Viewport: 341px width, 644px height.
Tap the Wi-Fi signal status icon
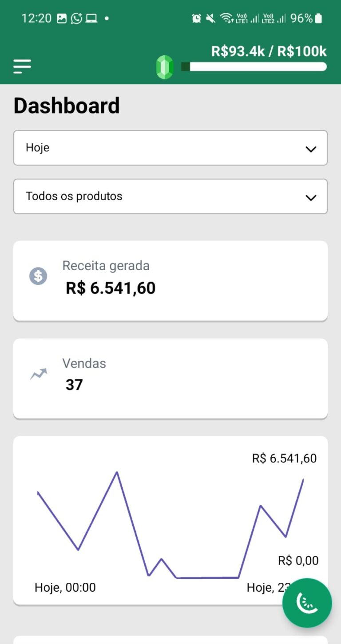coord(226,19)
